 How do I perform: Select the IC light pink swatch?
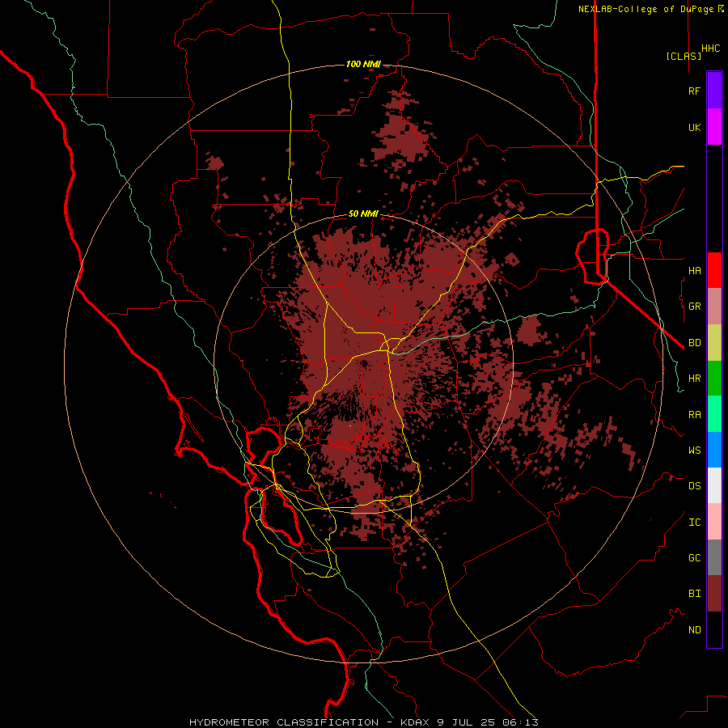[x=714, y=522]
